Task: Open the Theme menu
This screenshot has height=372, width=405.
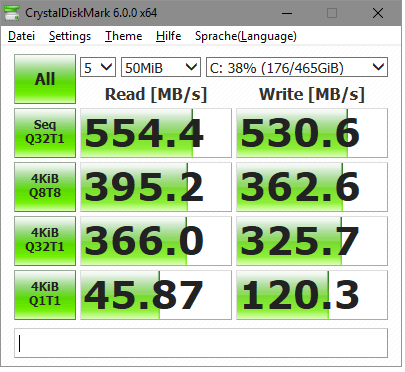Action: [123, 36]
